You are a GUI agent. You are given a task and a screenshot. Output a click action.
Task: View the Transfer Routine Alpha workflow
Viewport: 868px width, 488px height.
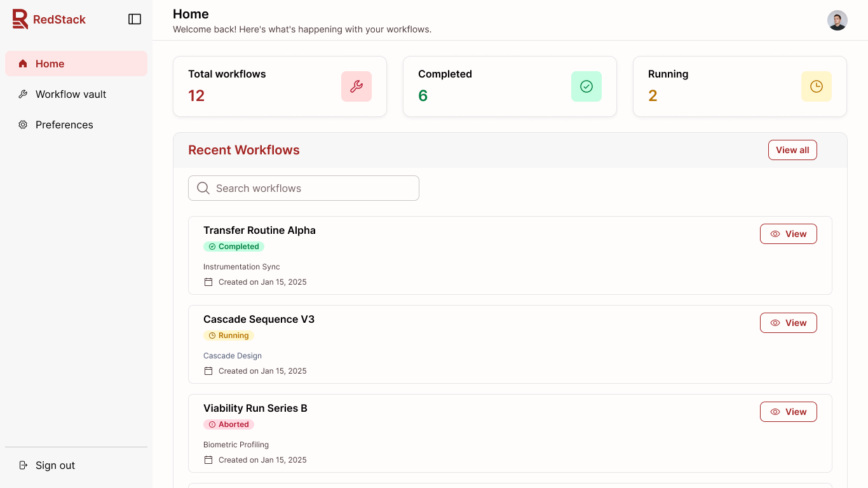click(x=789, y=234)
